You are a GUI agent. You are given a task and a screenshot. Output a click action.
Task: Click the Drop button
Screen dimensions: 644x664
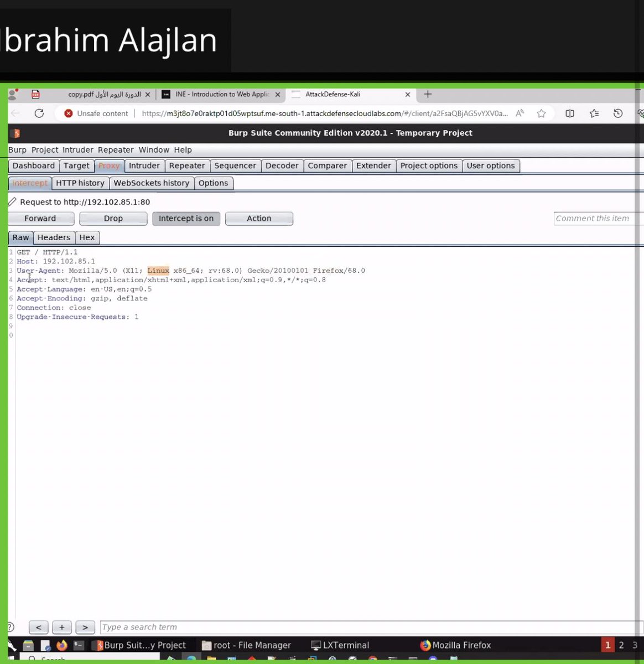pos(113,219)
